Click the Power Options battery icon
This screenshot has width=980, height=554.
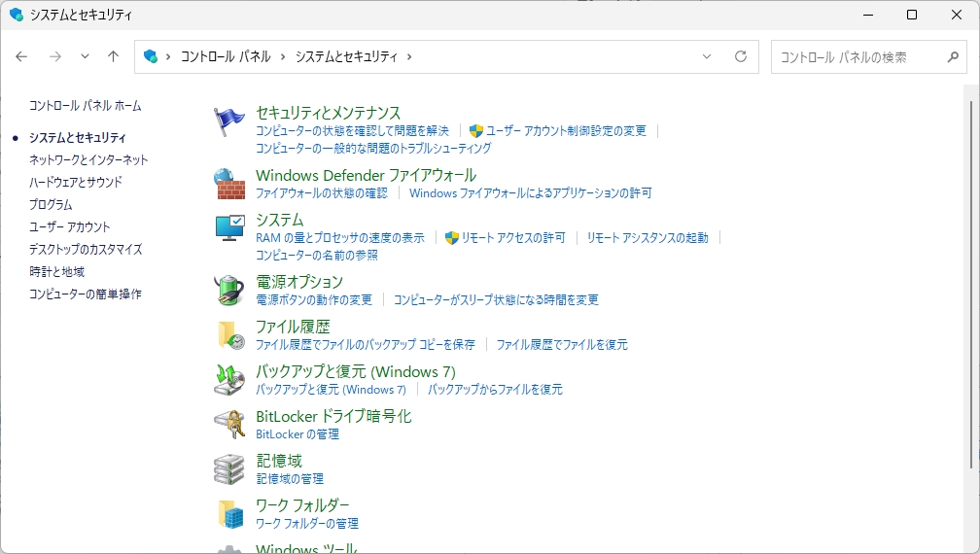click(229, 291)
